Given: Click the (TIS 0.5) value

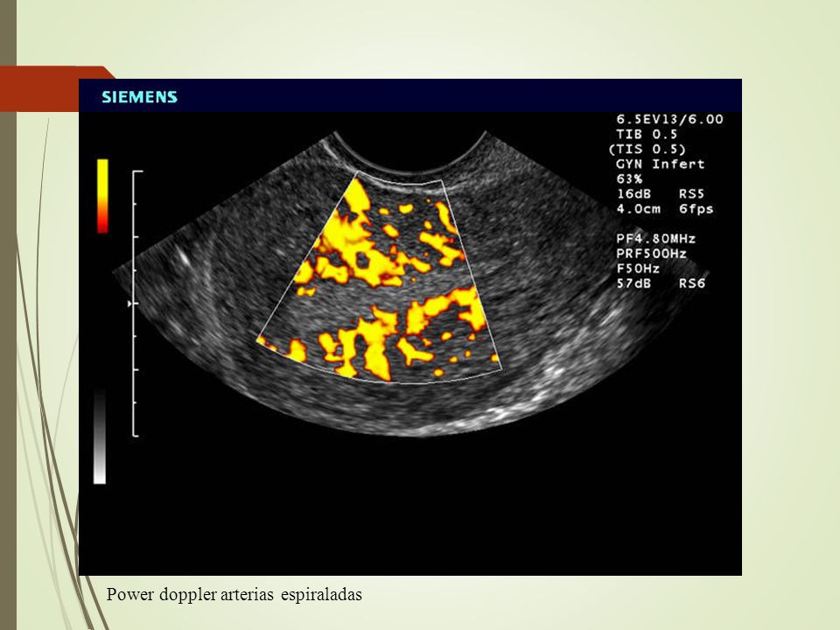Looking at the screenshot, I should [x=647, y=149].
